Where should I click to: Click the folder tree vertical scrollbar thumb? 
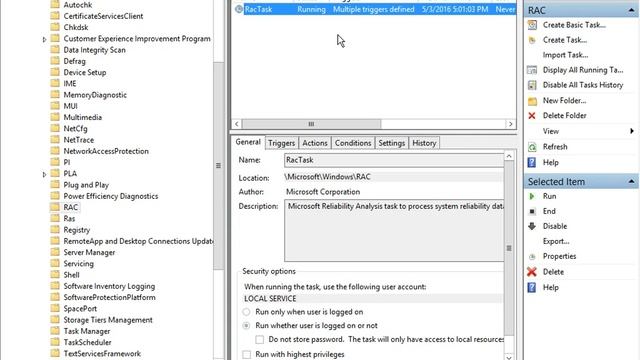click(x=218, y=165)
